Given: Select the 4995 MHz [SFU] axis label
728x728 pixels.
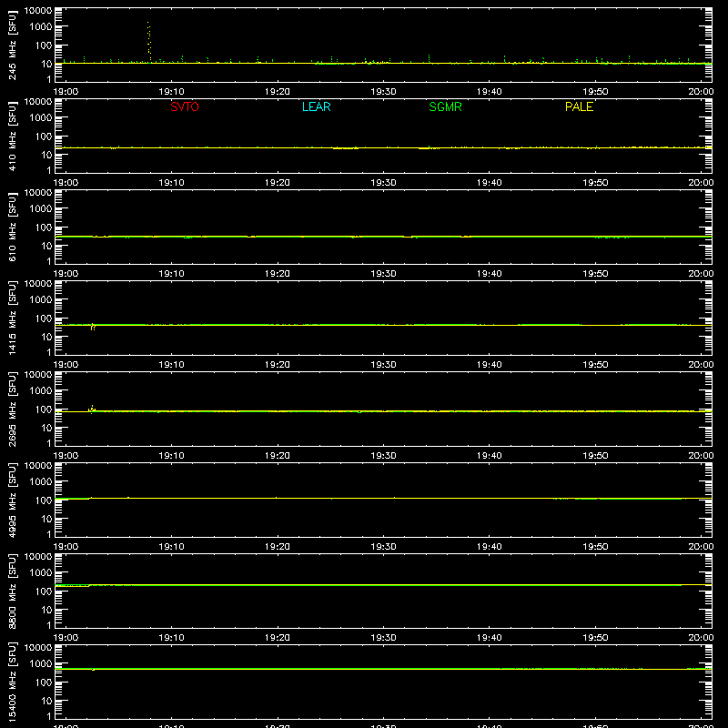Looking at the screenshot, I should [x=12, y=500].
